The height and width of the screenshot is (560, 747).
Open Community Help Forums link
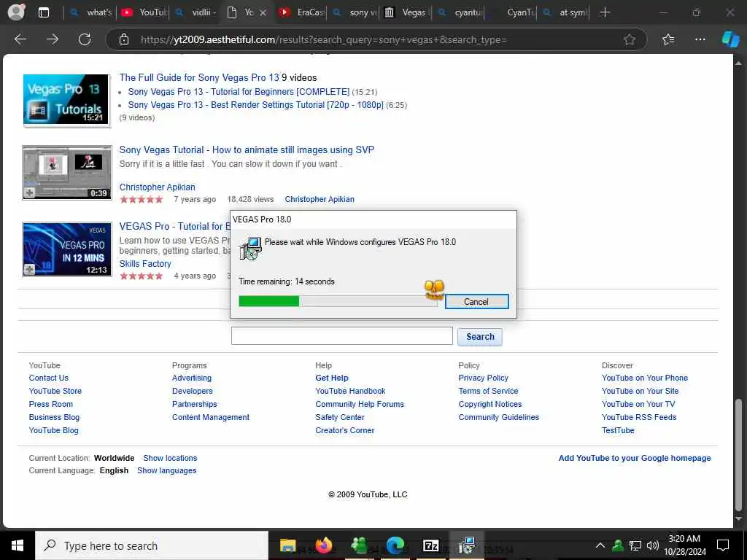[x=360, y=404]
